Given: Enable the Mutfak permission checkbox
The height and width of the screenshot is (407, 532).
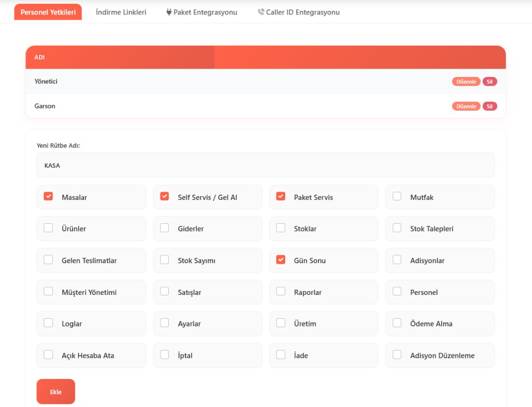Looking at the screenshot, I should tap(397, 197).
